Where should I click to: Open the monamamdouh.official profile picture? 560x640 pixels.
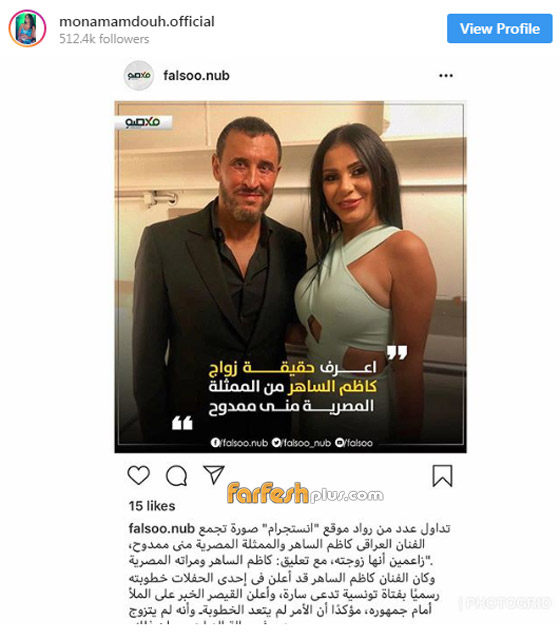tap(27, 29)
